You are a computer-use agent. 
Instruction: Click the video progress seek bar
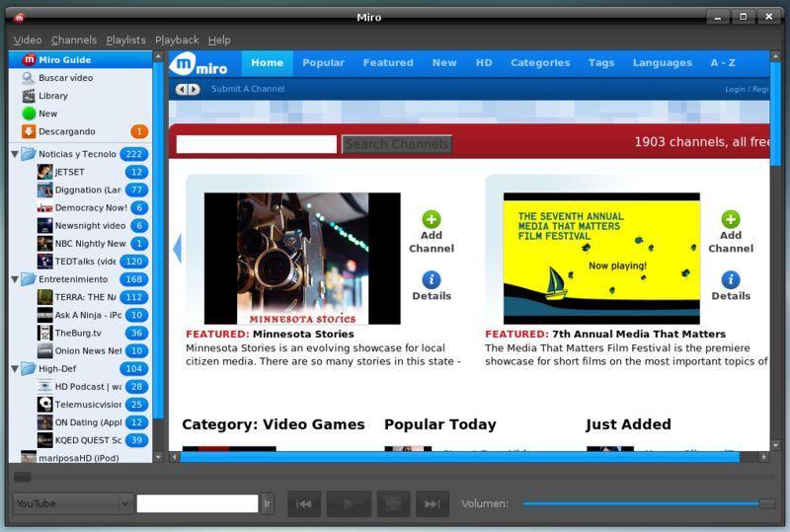393,477
